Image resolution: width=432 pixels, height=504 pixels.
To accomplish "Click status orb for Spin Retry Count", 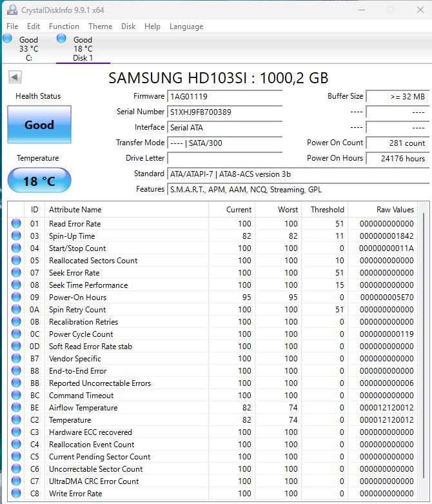I will coord(16,309).
